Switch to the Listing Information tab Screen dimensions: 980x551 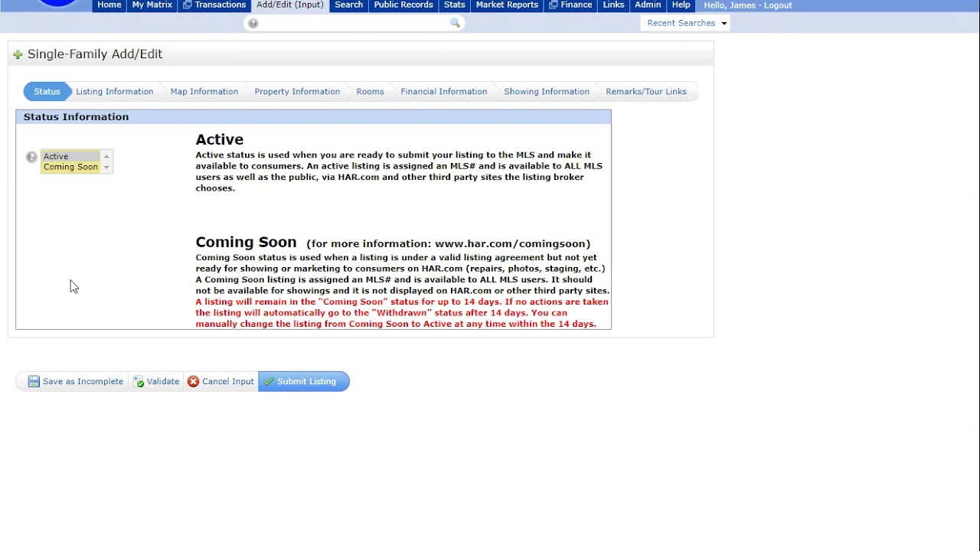click(x=115, y=92)
